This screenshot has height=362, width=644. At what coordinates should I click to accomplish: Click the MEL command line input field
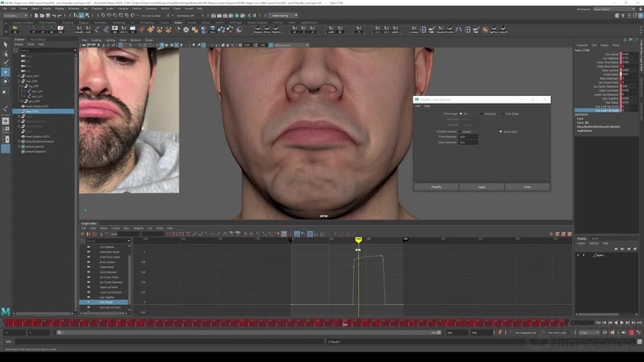(171, 342)
